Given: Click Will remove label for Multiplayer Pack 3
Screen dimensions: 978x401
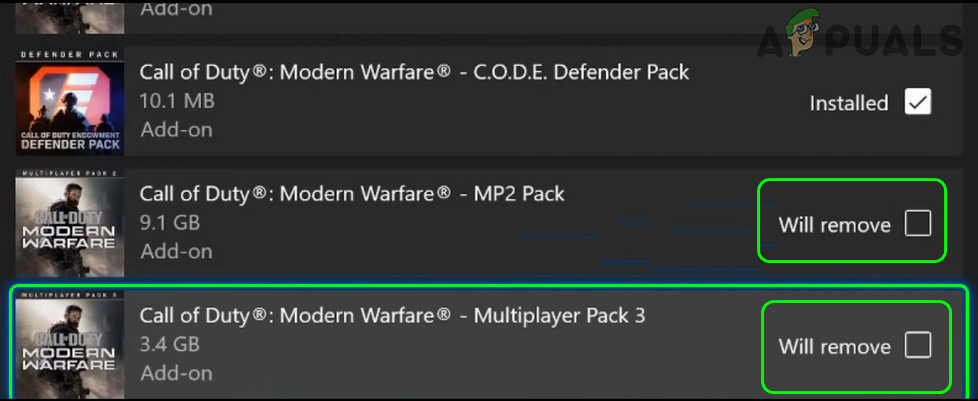Looking at the screenshot, I should [835, 346].
